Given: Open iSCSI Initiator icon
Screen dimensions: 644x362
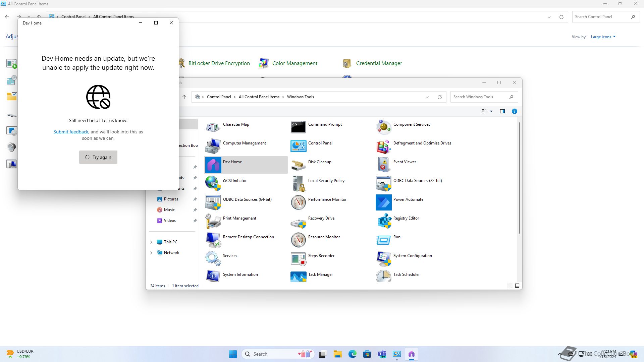Looking at the screenshot, I should coord(213,184).
